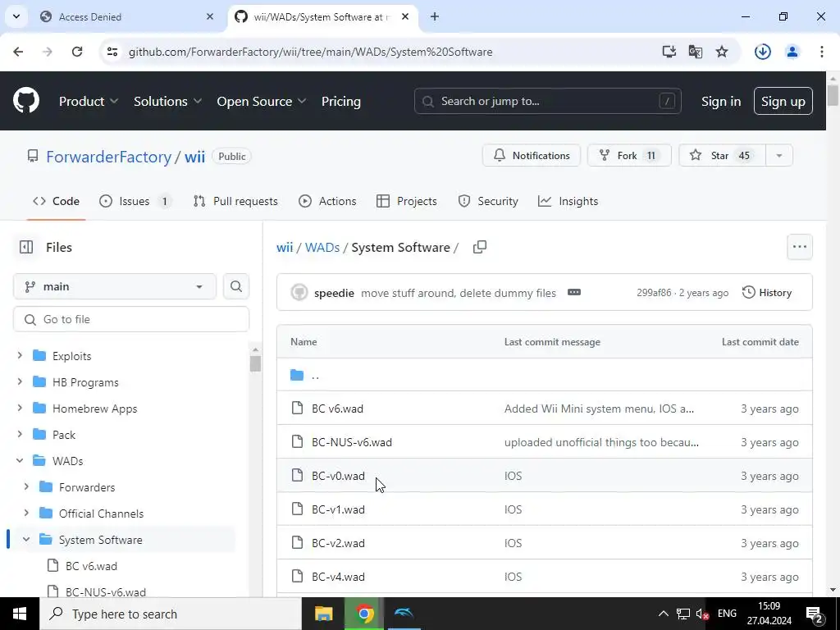The height and width of the screenshot is (630, 840).
Task: Collapse the WADs folder in tree
Action: tap(20, 461)
